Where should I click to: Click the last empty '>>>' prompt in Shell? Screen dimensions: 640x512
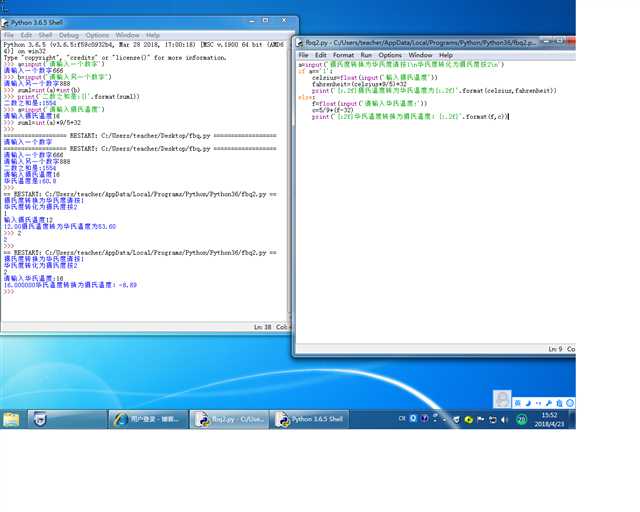pyautogui.click(x=9, y=292)
